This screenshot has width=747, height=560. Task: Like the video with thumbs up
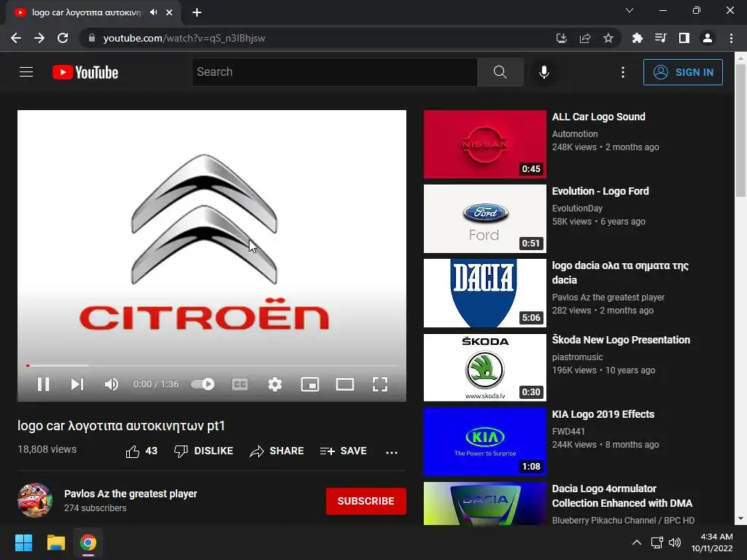(x=142, y=451)
